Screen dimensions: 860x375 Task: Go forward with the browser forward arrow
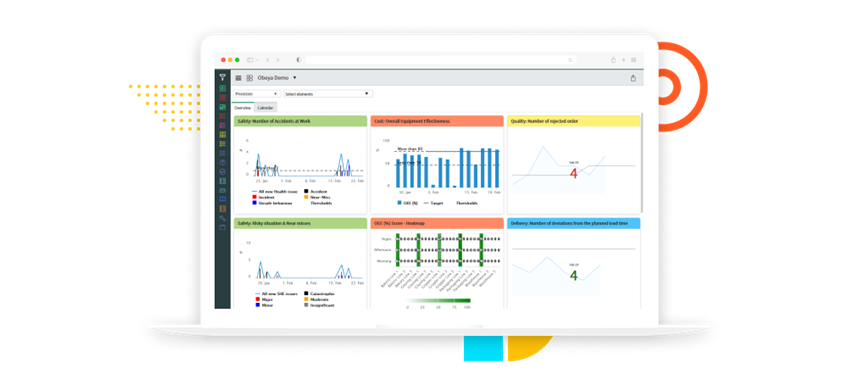(x=278, y=60)
